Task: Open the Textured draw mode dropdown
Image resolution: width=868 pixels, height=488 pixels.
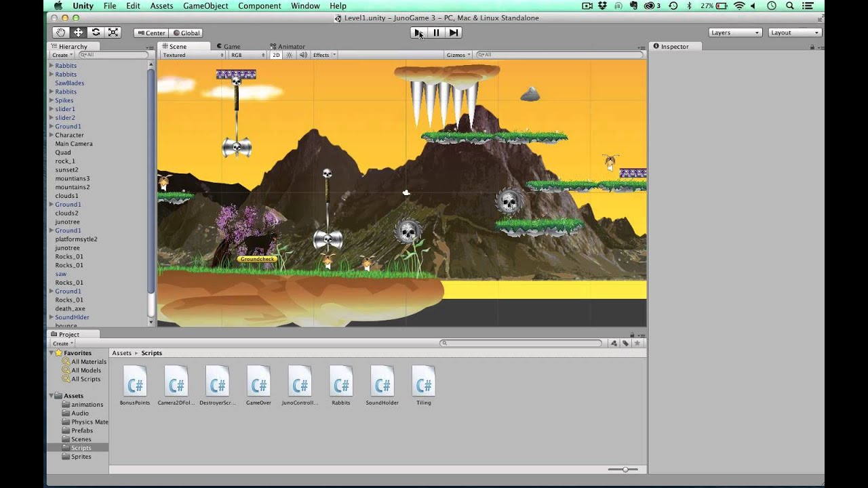Action: pyautogui.click(x=193, y=55)
